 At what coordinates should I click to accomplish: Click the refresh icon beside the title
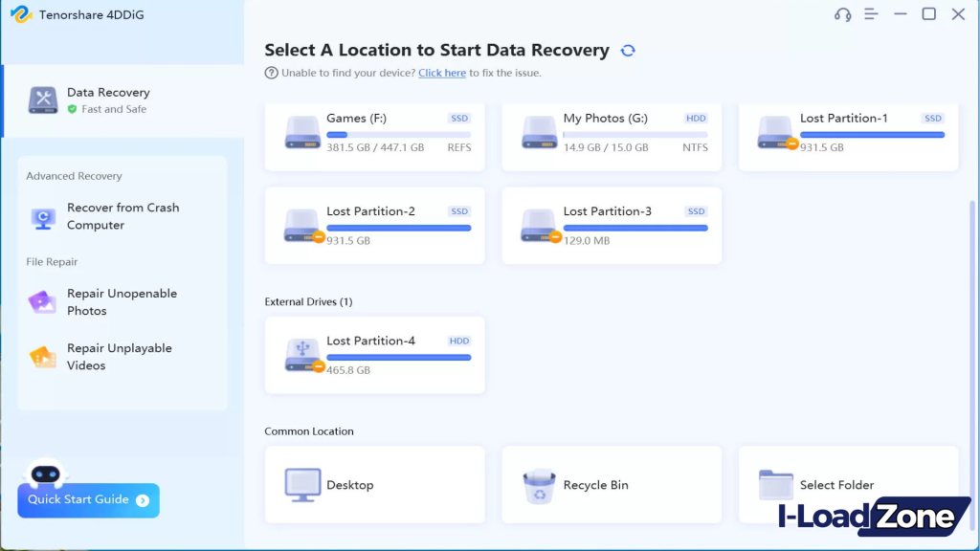628,50
